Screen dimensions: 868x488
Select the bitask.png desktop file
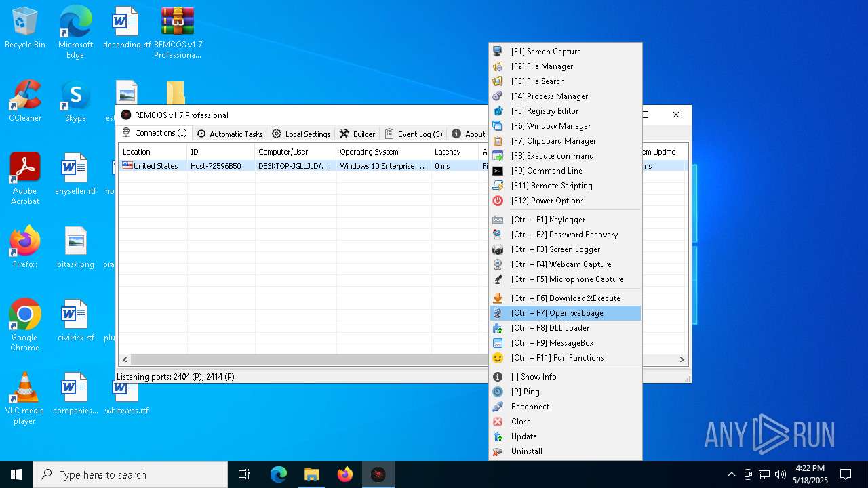75,247
